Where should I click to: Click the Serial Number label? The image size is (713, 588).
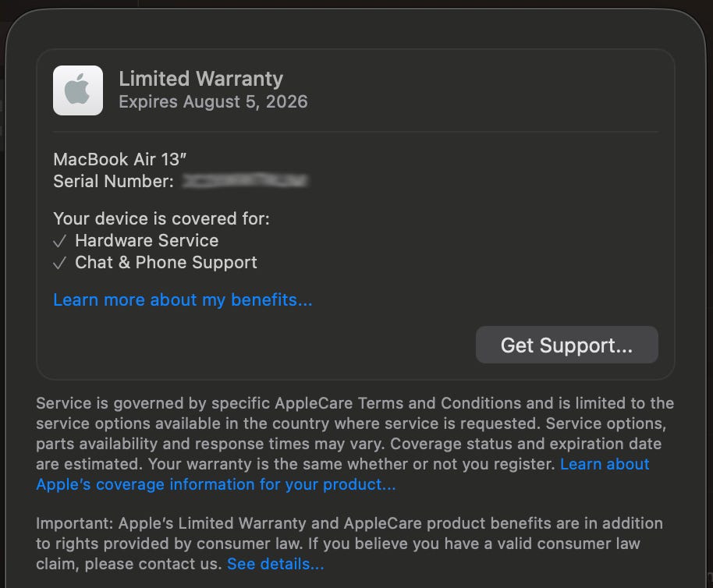coord(113,182)
